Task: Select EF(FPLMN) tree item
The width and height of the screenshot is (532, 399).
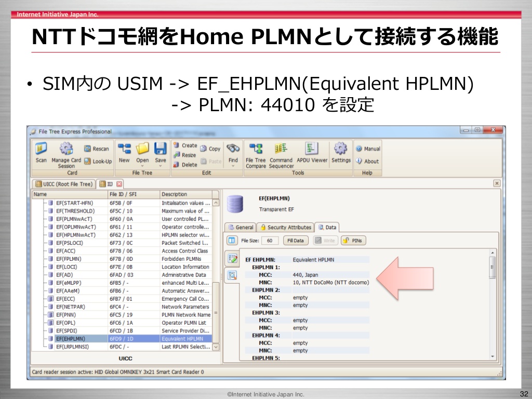Action: coord(69,259)
